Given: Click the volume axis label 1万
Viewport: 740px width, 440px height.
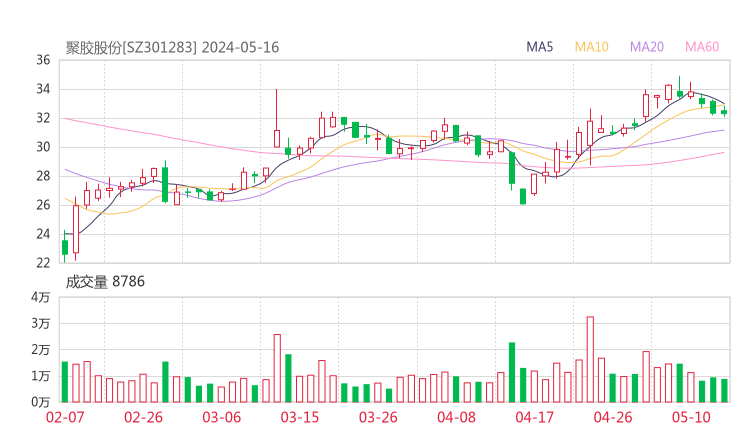Looking at the screenshot, I should [x=41, y=376].
